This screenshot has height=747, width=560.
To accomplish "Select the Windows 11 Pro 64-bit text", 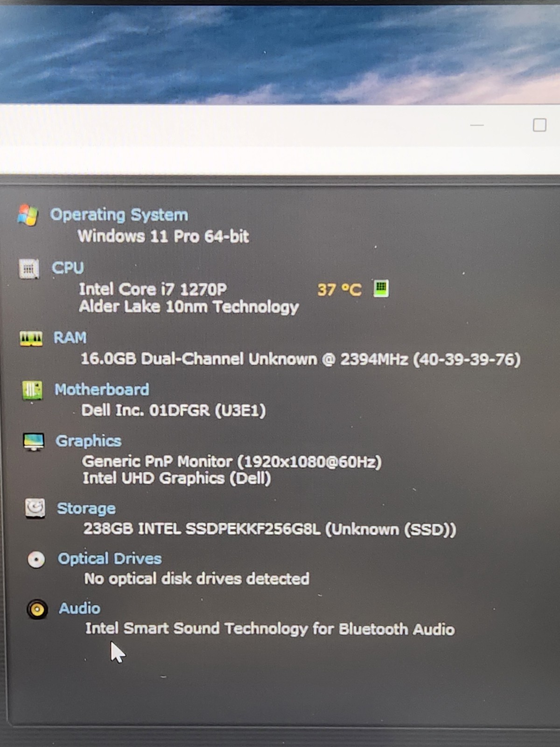I will (163, 236).
